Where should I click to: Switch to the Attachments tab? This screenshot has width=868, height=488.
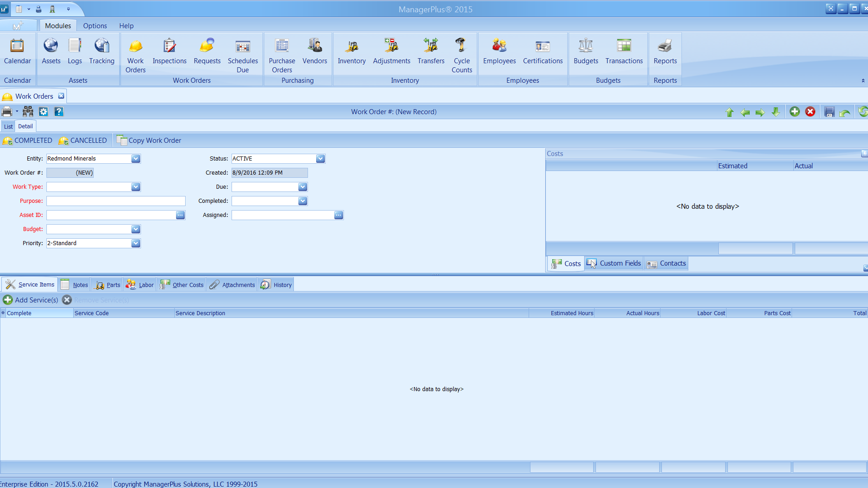click(232, 285)
